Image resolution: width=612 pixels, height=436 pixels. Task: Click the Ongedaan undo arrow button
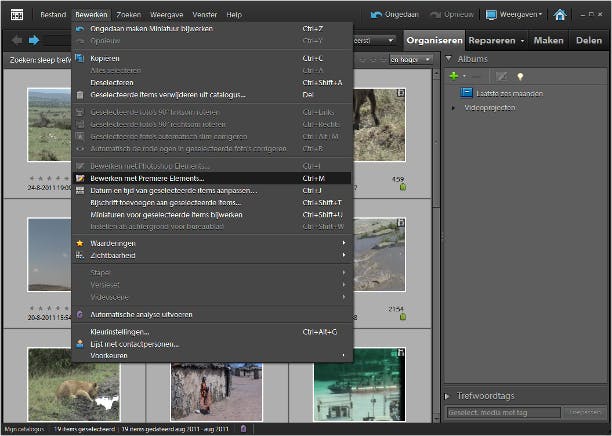click(x=376, y=15)
